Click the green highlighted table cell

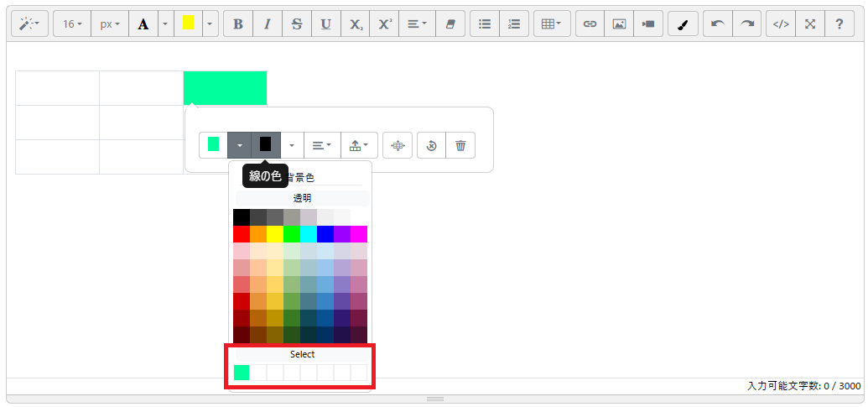tap(225, 88)
